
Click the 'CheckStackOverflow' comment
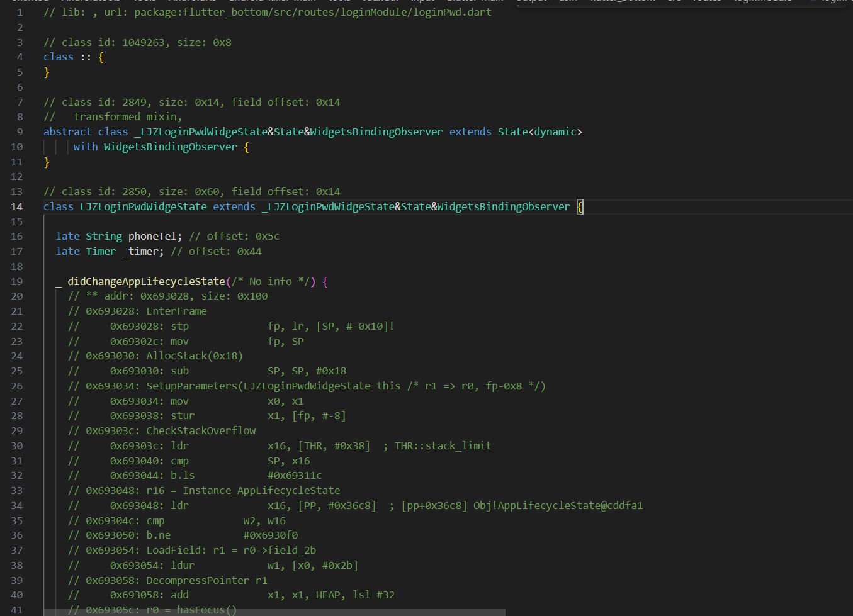click(x=201, y=430)
